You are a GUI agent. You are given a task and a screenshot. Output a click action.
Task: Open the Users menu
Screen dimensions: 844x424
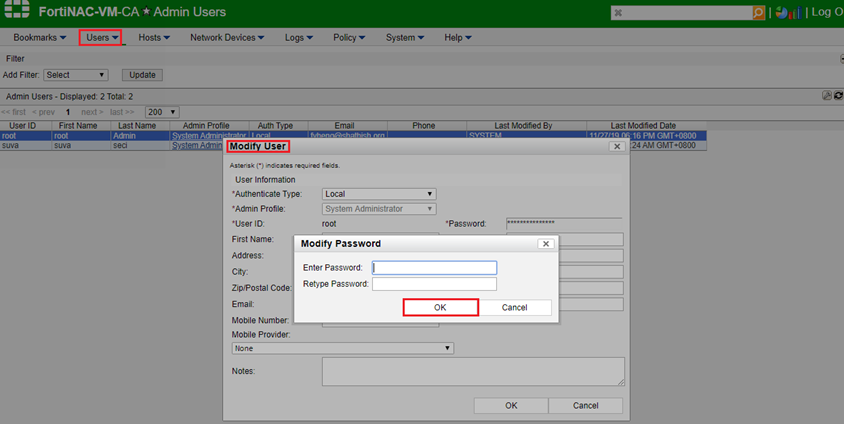(x=101, y=38)
